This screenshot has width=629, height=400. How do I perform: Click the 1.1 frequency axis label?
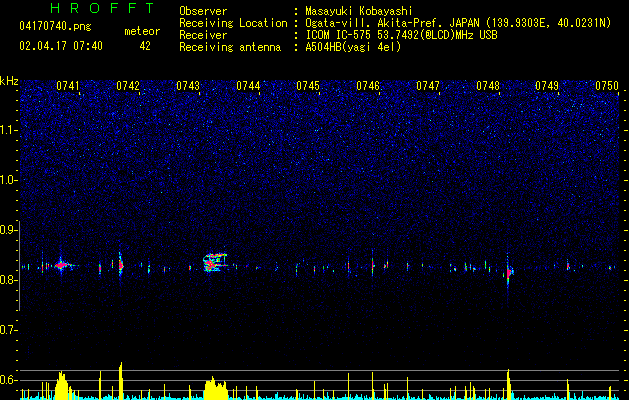click(x=8, y=130)
